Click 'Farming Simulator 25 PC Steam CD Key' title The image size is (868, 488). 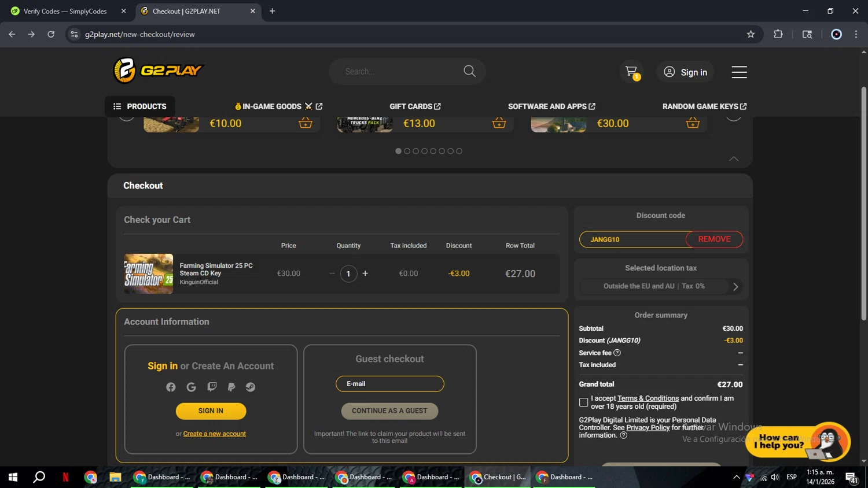pos(216,269)
